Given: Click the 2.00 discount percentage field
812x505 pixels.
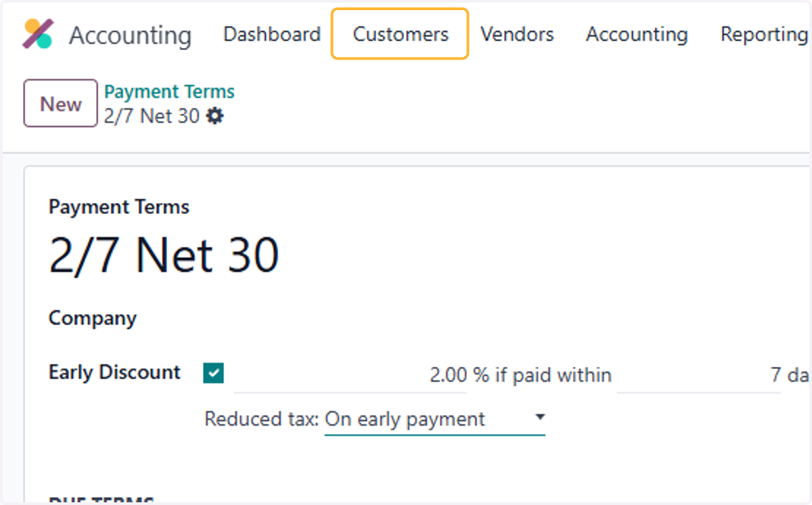Looking at the screenshot, I should (350, 375).
